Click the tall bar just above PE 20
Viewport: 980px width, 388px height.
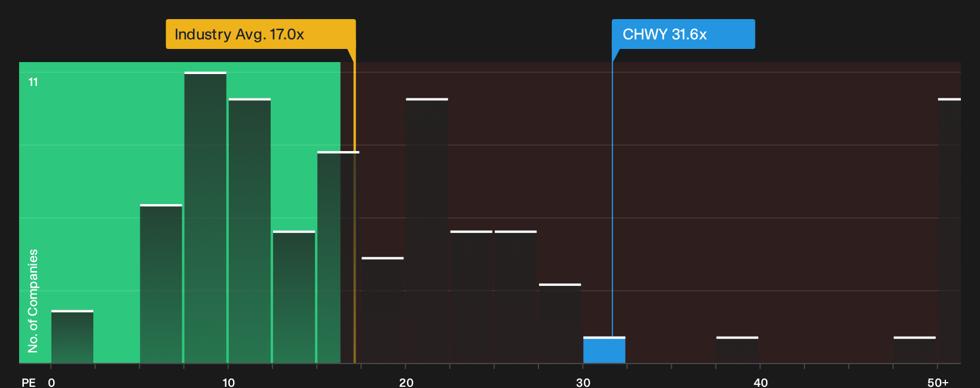click(x=427, y=230)
